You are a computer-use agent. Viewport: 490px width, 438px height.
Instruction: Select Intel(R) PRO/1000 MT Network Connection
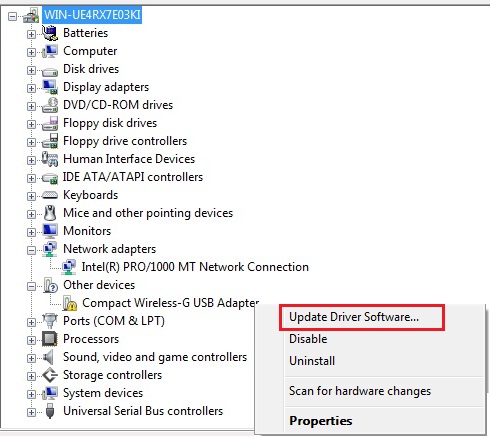coord(195,267)
